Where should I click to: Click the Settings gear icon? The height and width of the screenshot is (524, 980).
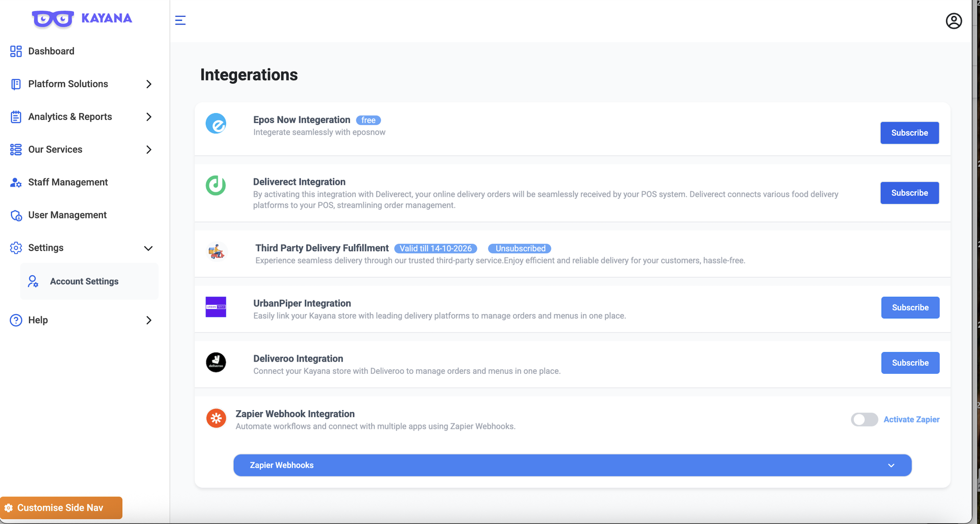pos(16,248)
